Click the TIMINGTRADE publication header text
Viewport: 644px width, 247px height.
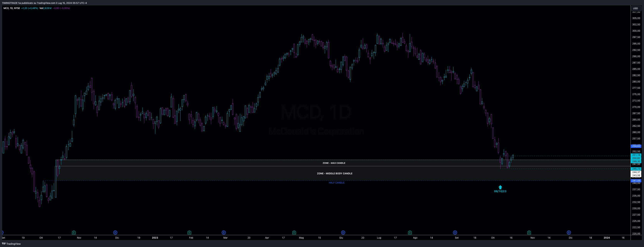[44, 3]
